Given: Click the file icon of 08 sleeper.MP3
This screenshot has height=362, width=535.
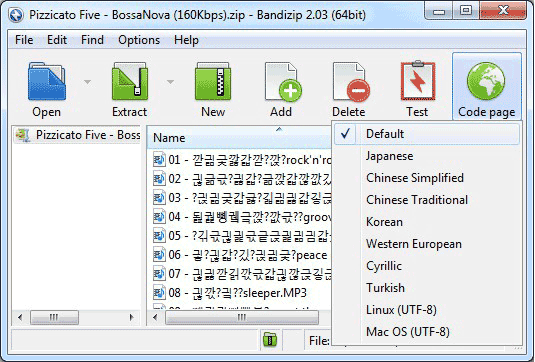Looking at the screenshot, I should [159, 292].
